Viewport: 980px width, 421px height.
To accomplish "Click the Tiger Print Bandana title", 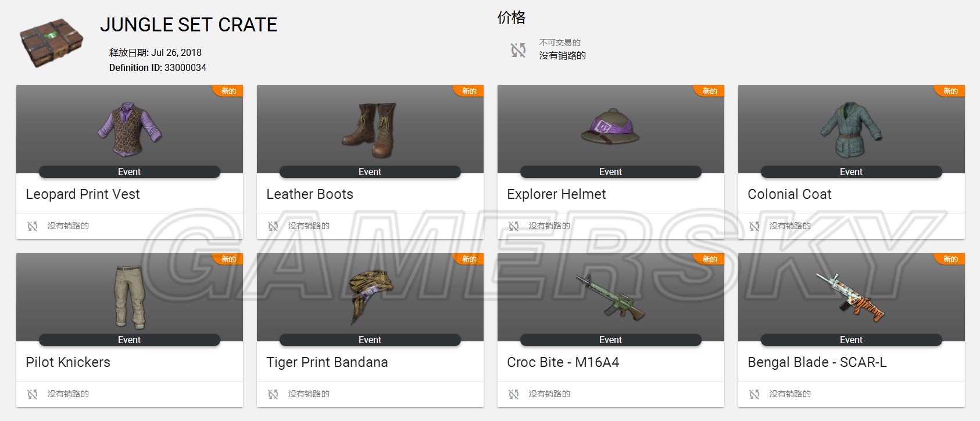I will point(327,362).
